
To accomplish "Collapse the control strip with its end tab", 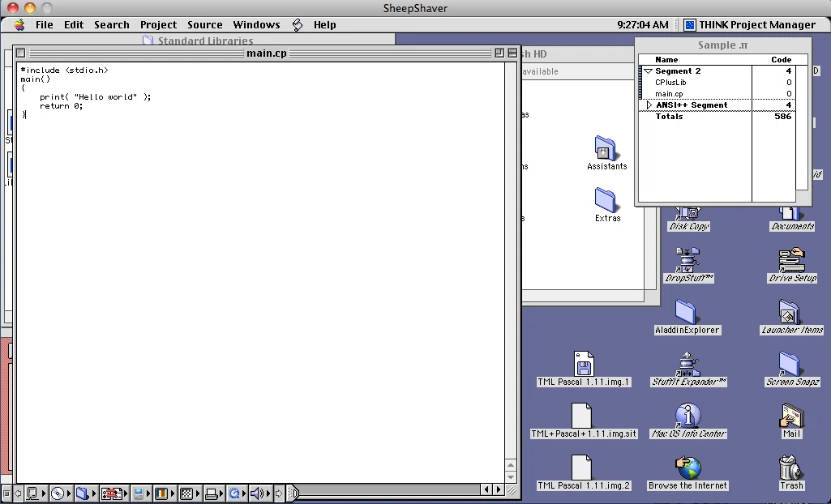I will [x=293, y=494].
